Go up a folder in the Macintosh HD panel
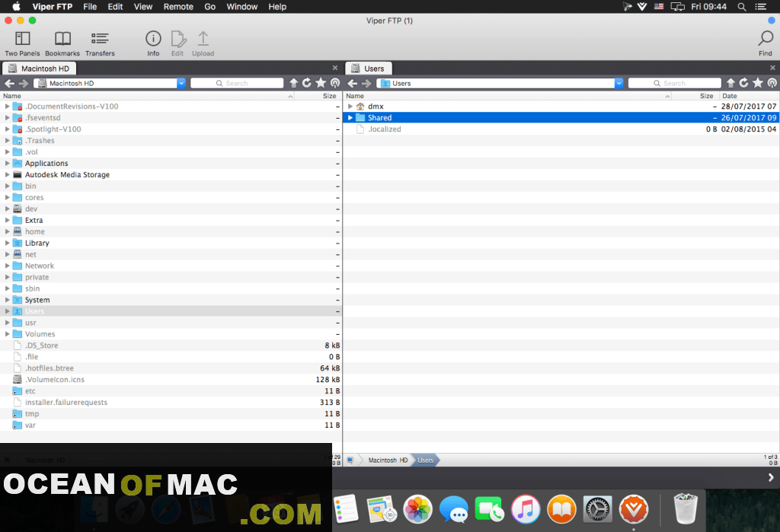 click(x=293, y=83)
